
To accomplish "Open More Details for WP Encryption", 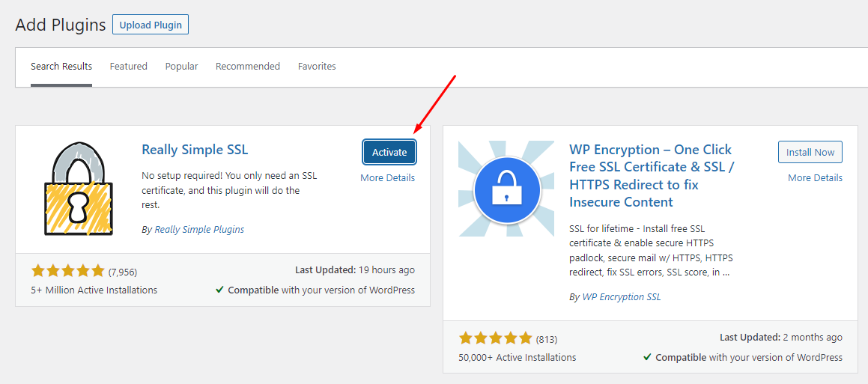I will point(815,177).
